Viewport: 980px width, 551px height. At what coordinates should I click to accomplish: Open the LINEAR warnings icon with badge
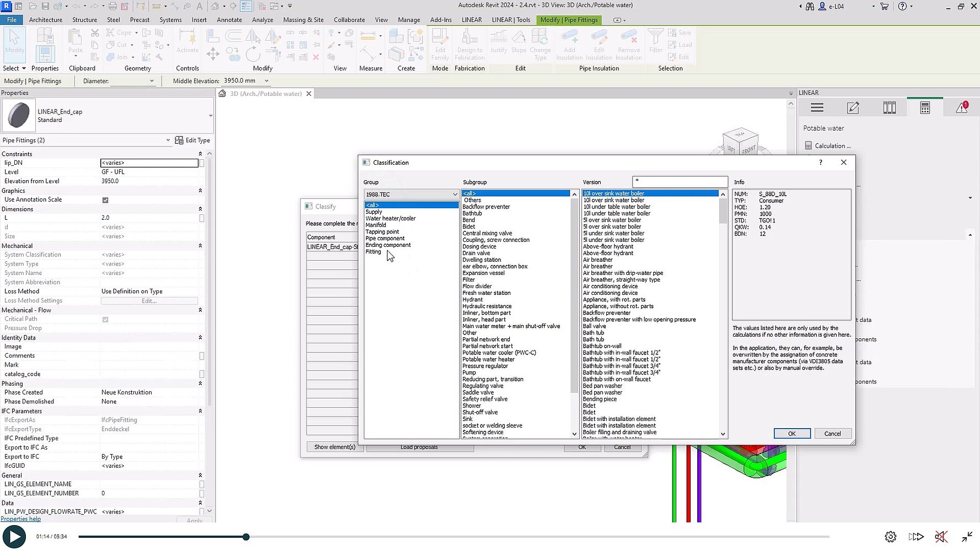point(962,107)
